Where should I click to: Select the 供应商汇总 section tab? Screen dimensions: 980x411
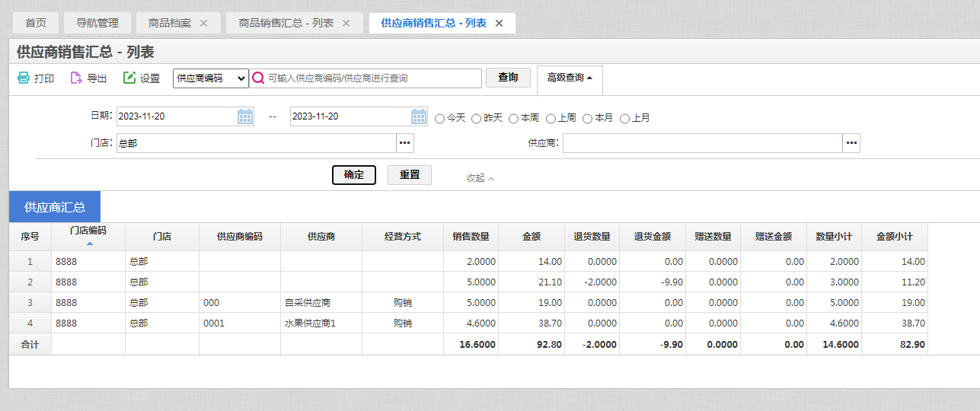[55, 207]
